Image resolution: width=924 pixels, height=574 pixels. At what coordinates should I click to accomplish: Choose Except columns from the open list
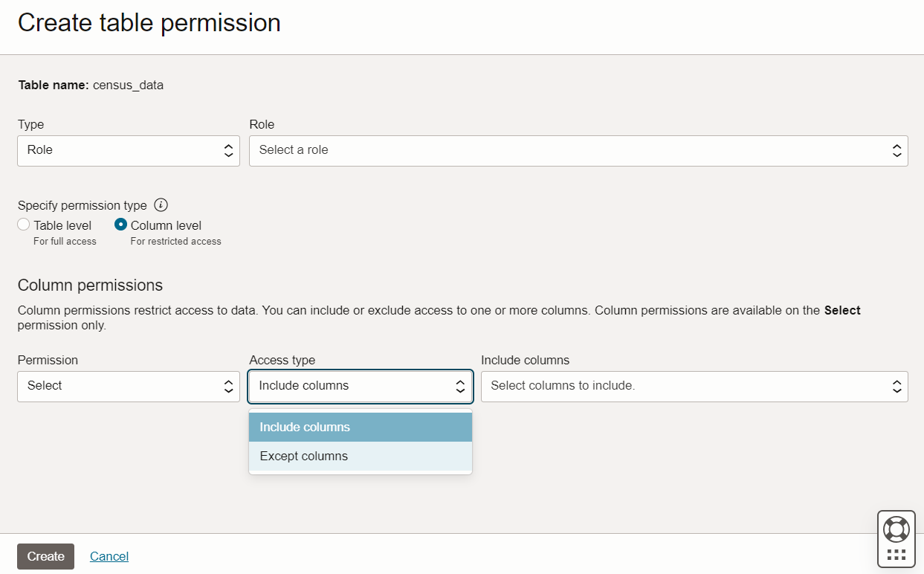[360, 456]
